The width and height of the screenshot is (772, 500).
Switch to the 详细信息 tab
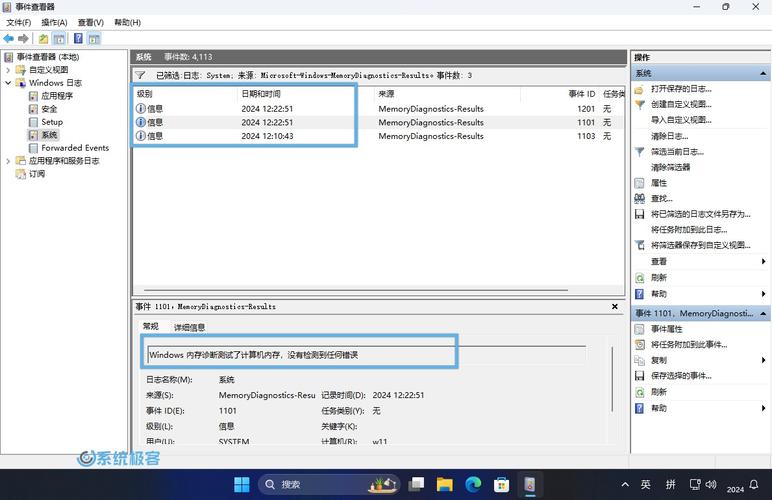(189, 327)
